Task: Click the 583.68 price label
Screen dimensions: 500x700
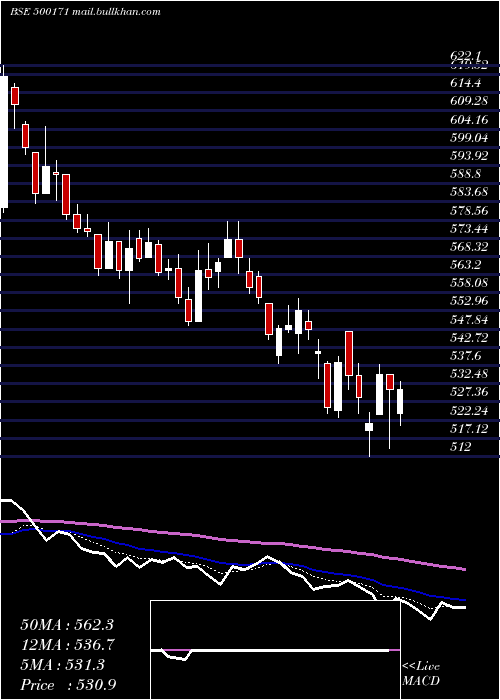Action: click(469, 192)
